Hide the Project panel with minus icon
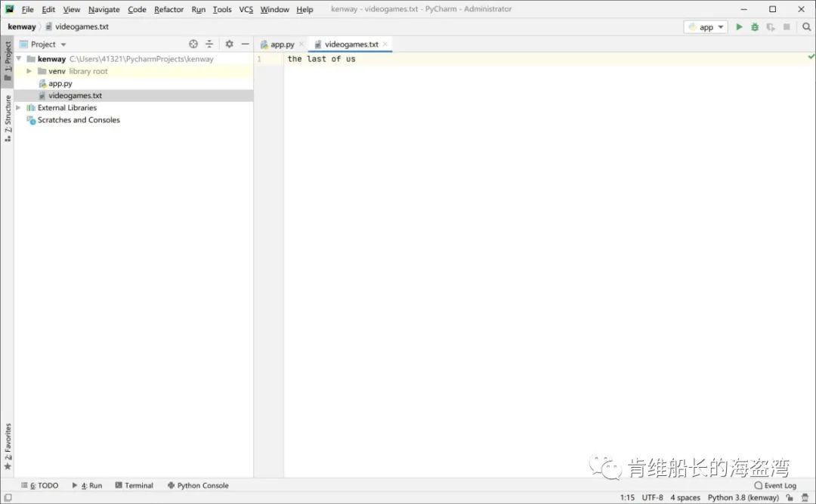This screenshot has width=816, height=504. (x=245, y=45)
